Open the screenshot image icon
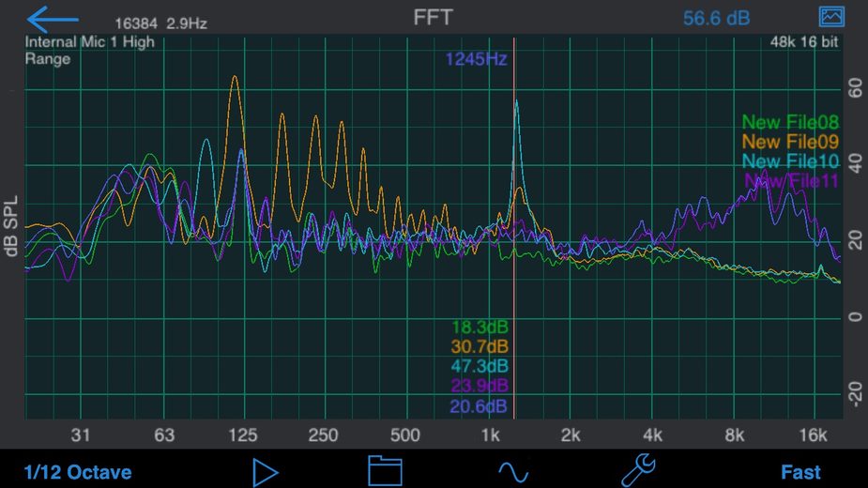This screenshot has height=488, width=868. 831,17
